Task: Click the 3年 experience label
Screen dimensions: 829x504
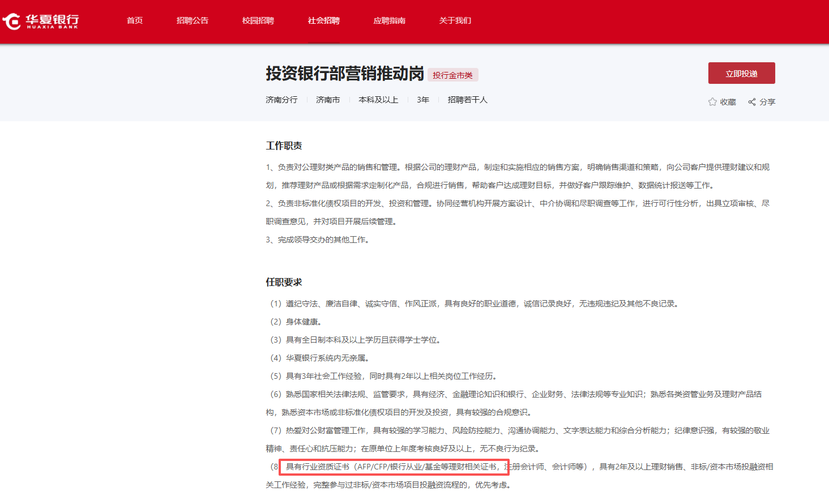Action: click(423, 100)
